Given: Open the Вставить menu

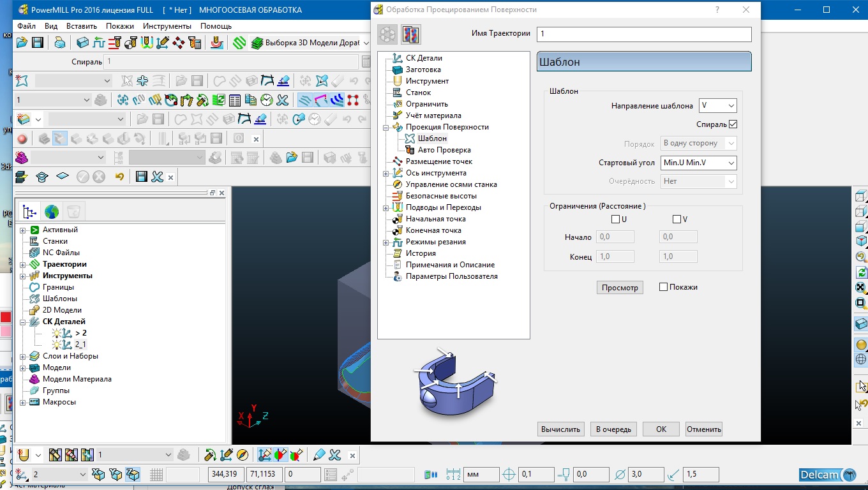Looking at the screenshot, I should tap(82, 26).
